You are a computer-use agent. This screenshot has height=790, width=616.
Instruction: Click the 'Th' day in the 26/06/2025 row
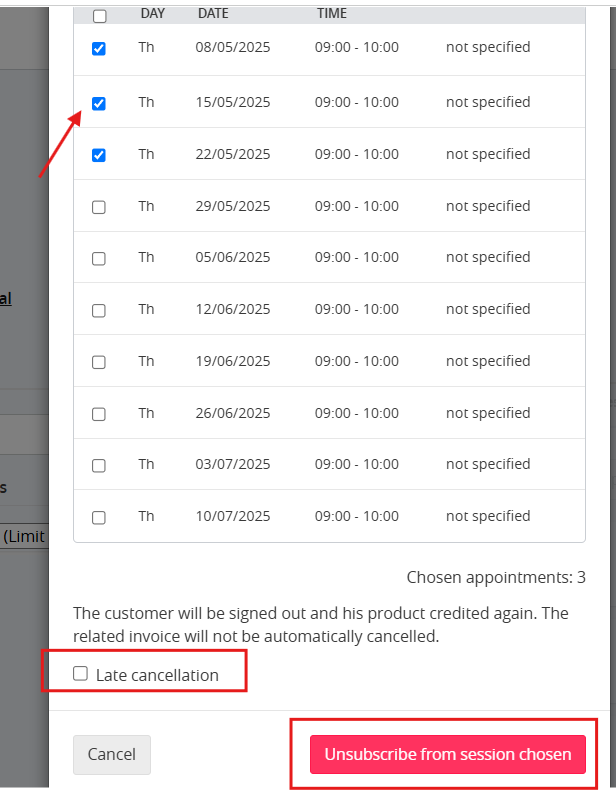tap(146, 413)
